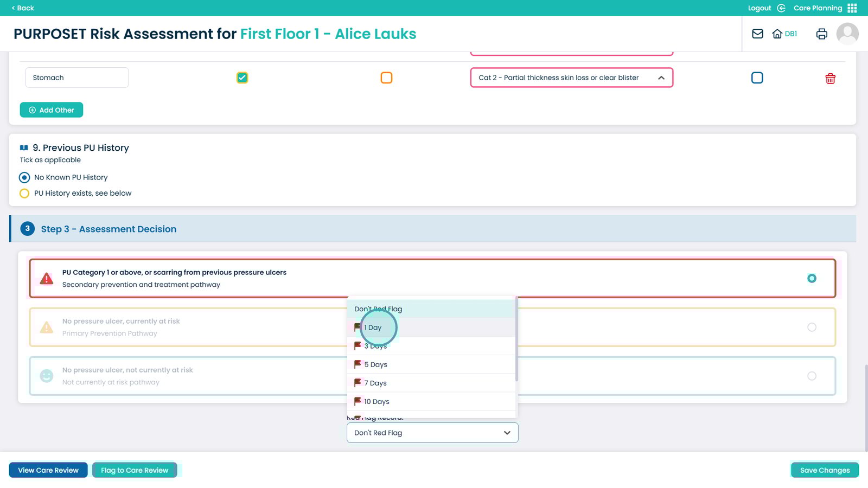The width and height of the screenshot is (868, 488).
Task: Choose 7 Days red flag option
Action: 375,383
